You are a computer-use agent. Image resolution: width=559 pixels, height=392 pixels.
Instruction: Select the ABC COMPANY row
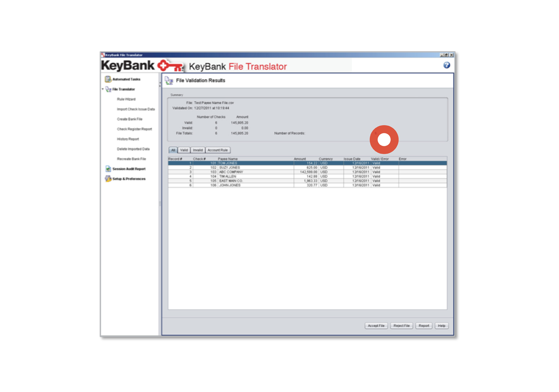(x=307, y=172)
